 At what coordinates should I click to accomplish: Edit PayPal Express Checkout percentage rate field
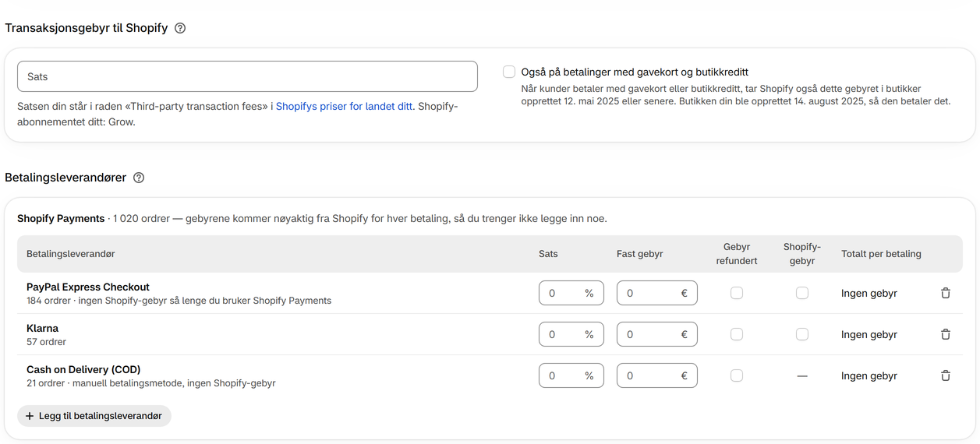coord(571,293)
